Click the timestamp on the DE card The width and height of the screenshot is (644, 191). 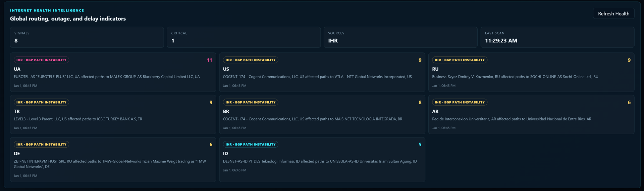tap(25, 176)
